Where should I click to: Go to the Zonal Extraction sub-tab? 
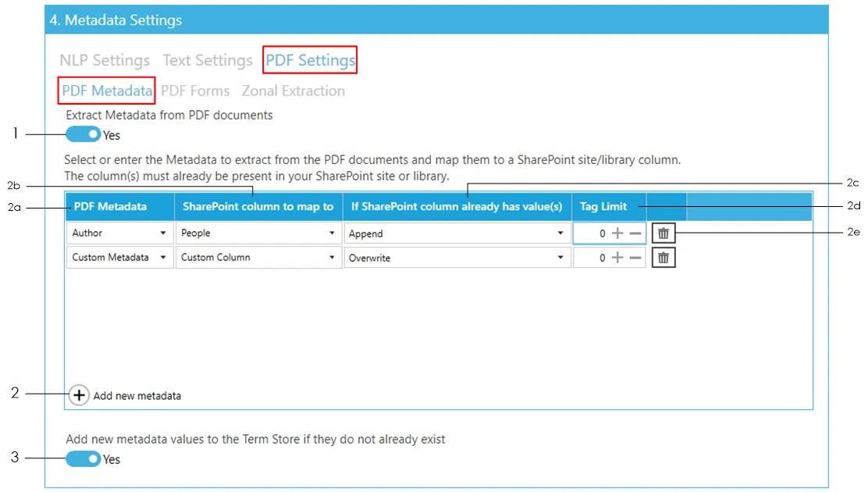tap(293, 91)
